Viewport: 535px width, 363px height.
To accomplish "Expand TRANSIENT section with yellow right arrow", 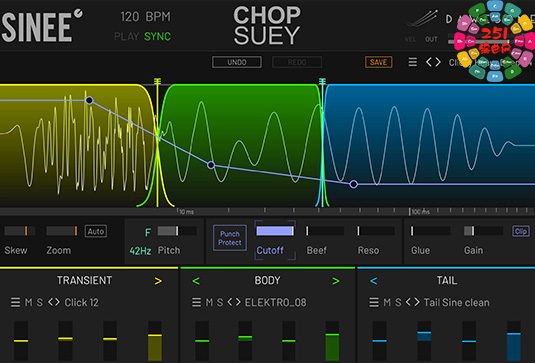I will (x=158, y=281).
